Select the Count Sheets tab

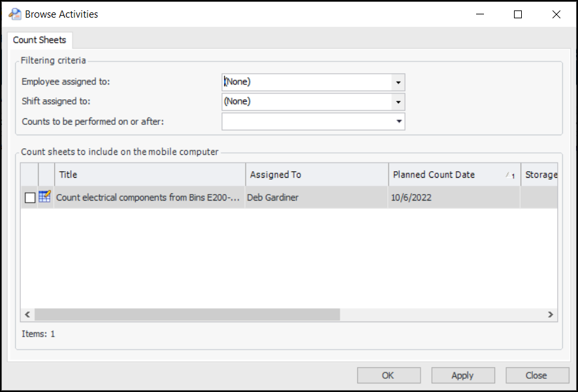[x=40, y=40]
